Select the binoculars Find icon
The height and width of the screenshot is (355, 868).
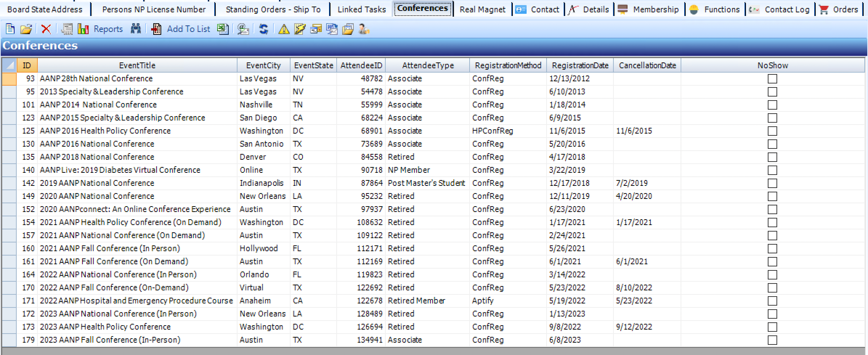(136, 29)
